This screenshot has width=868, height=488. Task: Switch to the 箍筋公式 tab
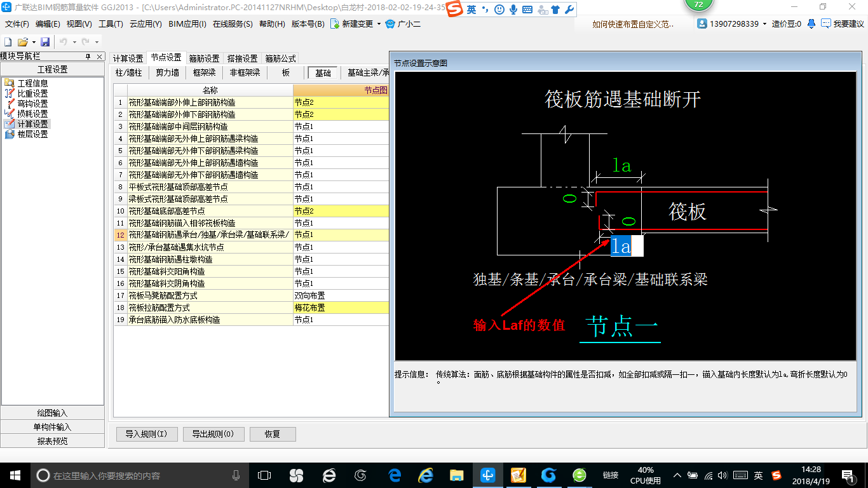click(280, 58)
